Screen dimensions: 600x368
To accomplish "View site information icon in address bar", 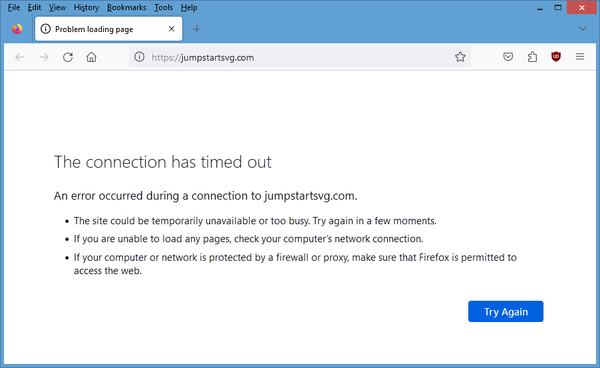I will point(139,57).
